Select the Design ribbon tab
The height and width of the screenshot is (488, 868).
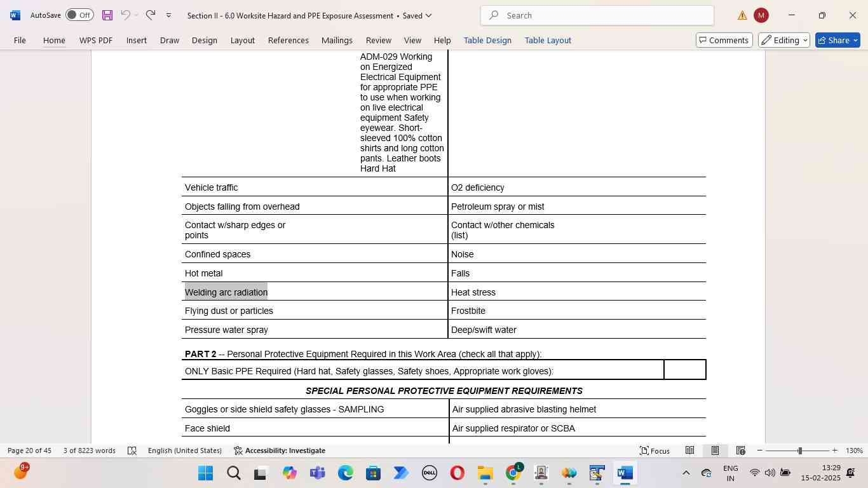(x=205, y=40)
